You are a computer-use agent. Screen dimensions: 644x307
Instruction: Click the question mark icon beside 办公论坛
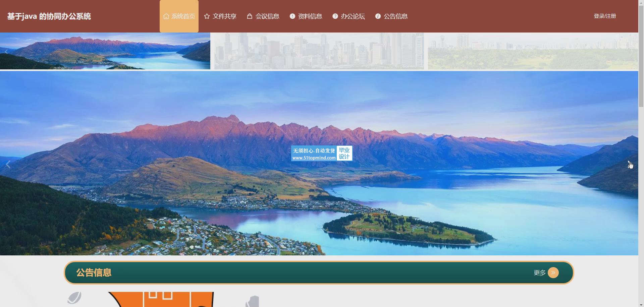pos(335,16)
